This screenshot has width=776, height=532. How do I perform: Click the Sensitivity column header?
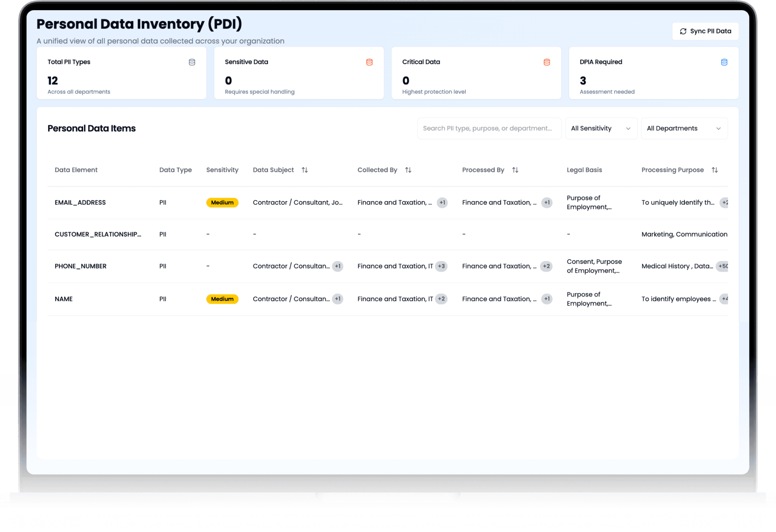[x=222, y=170]
